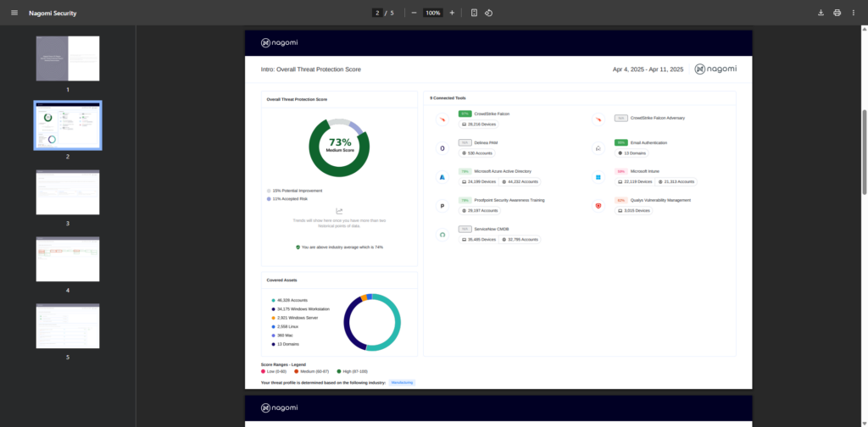Click the 15% Potential Improvement legend dot
Screen dimensions: 868x427
coord(269,191)
